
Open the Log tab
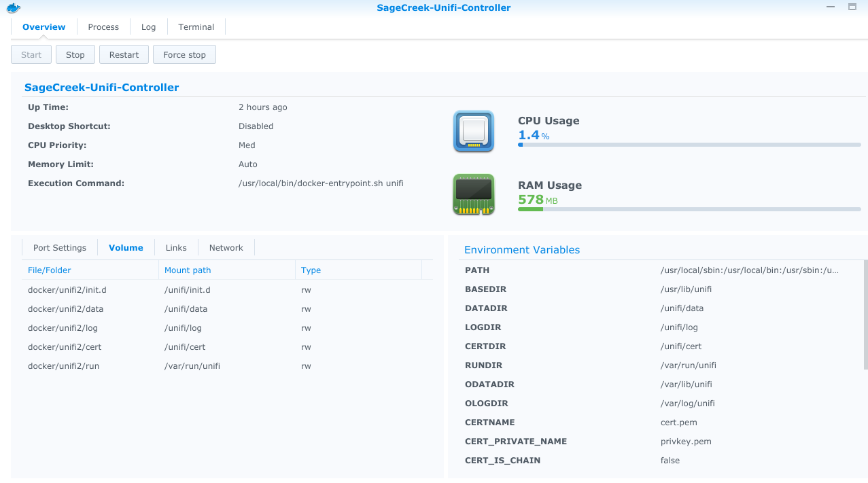[148, 26]
